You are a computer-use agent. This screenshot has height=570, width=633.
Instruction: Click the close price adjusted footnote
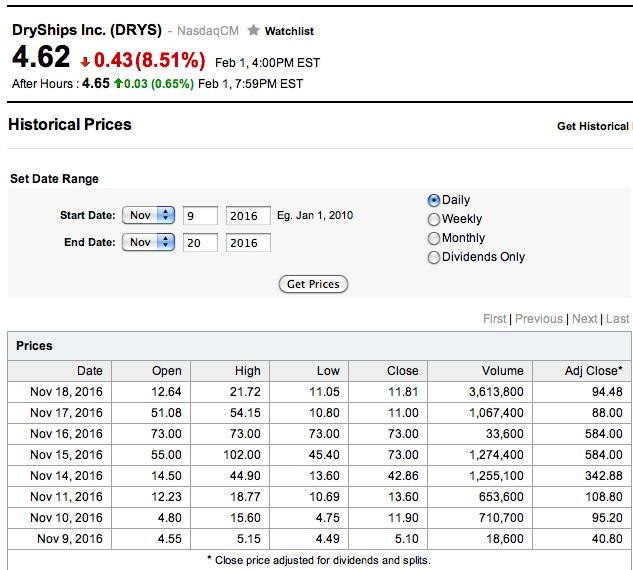[319, 561]
